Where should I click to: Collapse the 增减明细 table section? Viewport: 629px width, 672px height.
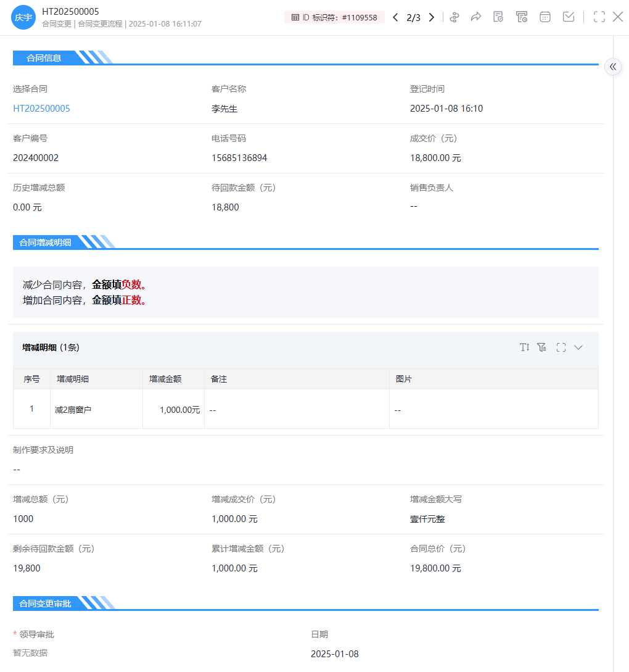pos(578,347)
